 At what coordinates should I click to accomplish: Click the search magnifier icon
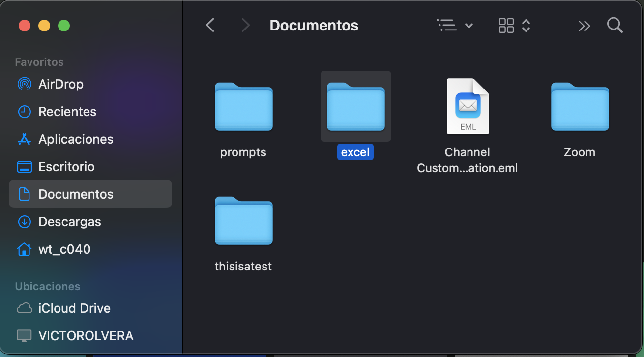tap(615, 25)
